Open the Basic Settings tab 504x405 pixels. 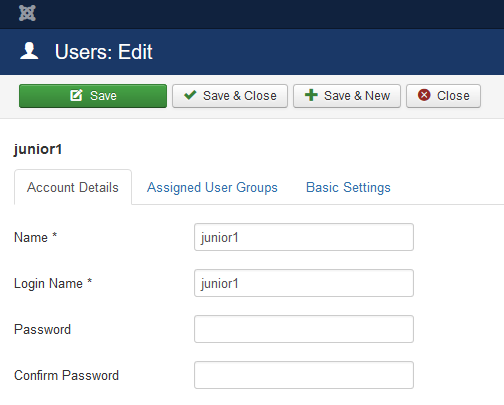pos(348,187)
